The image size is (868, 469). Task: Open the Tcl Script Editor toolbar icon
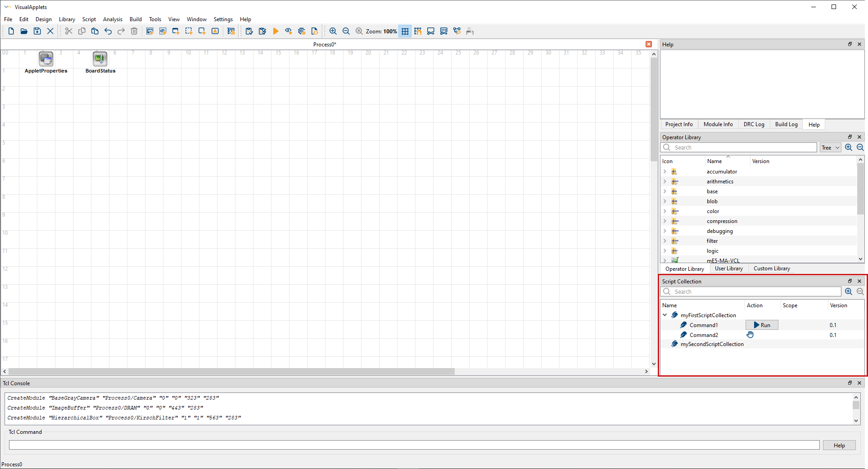click(x=315, y=31)
